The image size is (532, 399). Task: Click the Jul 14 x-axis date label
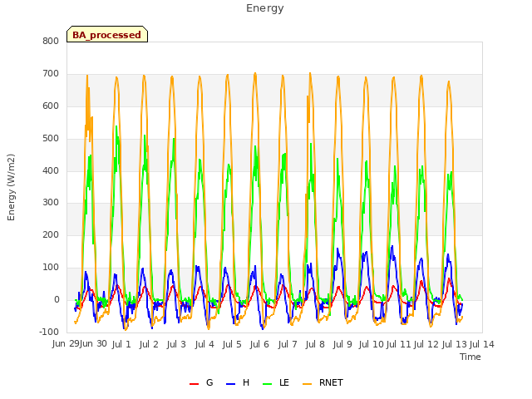(x=482, y=344)
